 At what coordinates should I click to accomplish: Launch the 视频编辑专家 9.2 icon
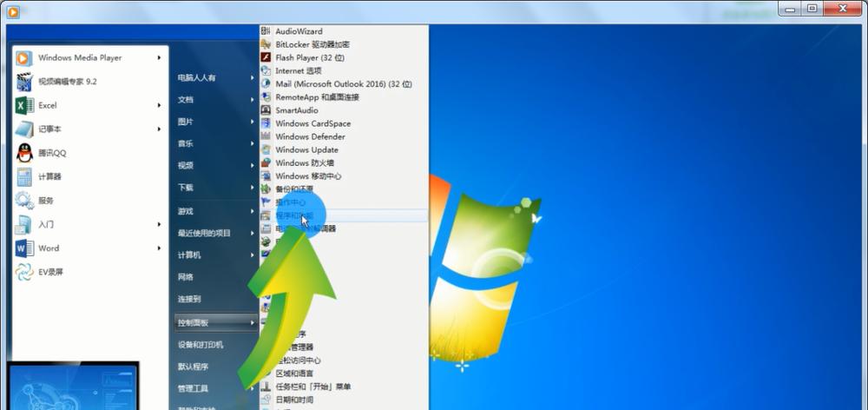(24, 82)
